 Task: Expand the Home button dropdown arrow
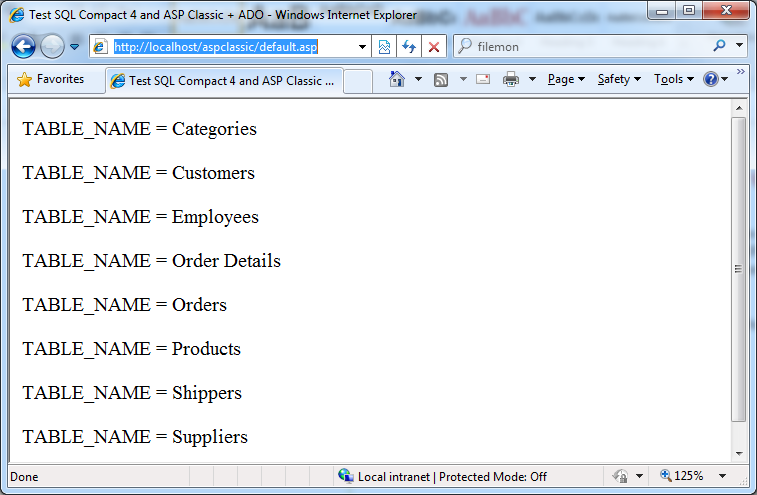coord(419,79)
